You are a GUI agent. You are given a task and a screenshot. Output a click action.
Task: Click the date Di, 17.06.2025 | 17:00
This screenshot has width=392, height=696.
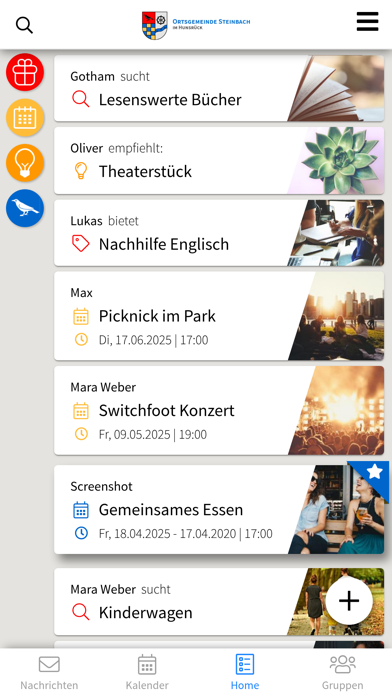(x=154, y=340)
